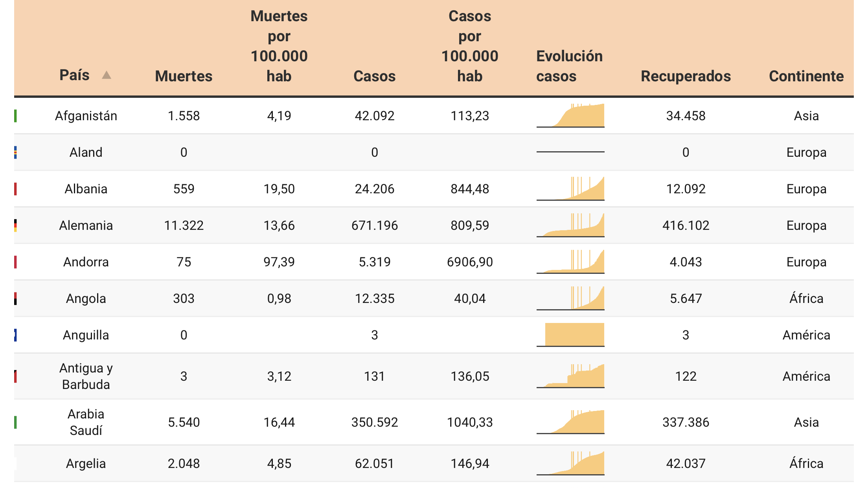
Task: Open Afganistán cases evolution sparkline
Action: (x=570, y=116)
